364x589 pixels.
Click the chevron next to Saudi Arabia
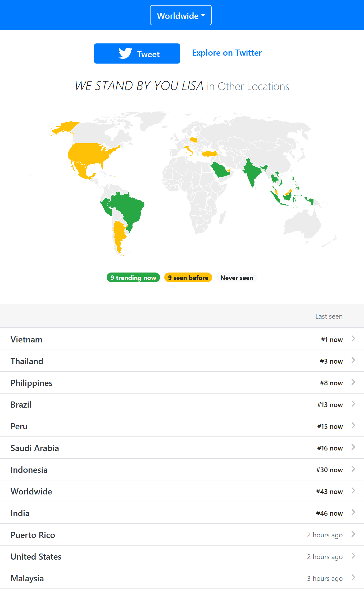click(353, 447)
